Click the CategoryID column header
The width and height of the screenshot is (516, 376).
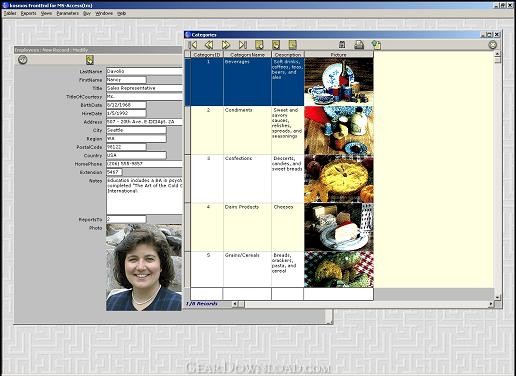207,54
